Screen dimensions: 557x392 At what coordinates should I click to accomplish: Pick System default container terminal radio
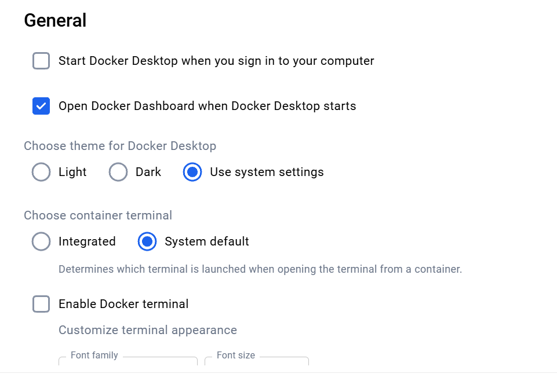click(147, 241)
